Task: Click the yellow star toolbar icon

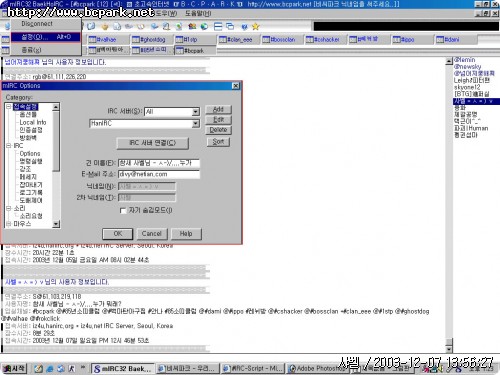Action: [255, 26]
